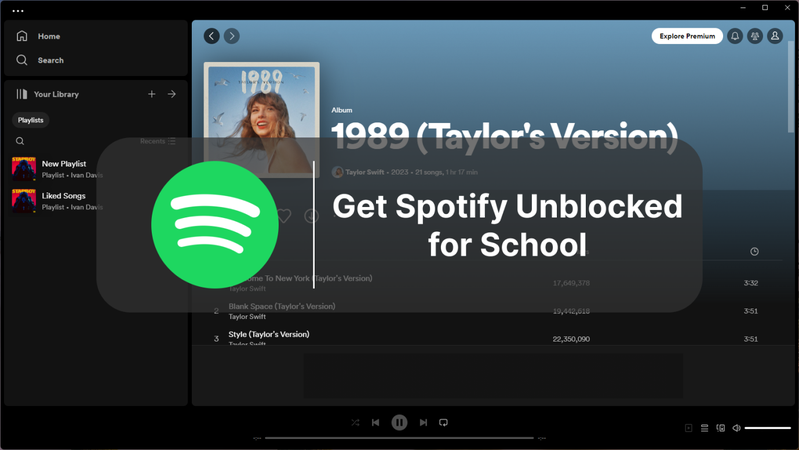Image resolution: width=799 pixels, height=450 pixels.
Task: Open the Now Playing view icon
Action: (x=688, y=428)
